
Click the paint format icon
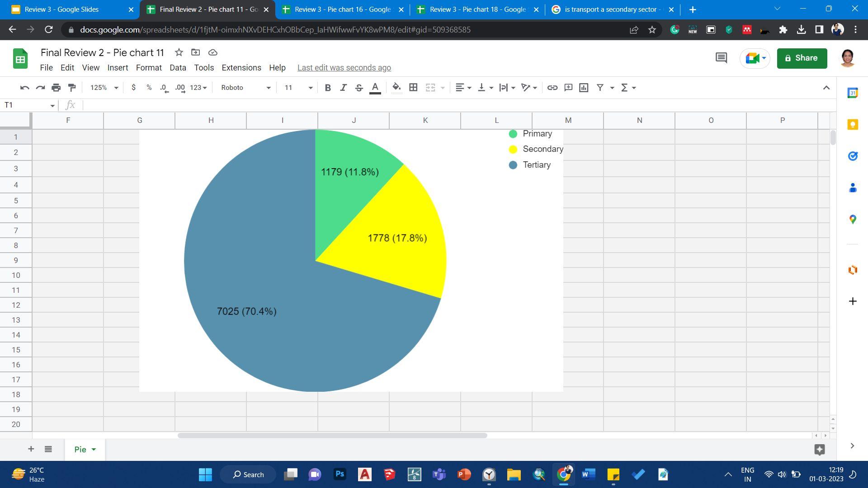pyautogui.click(x=72, y=88)
